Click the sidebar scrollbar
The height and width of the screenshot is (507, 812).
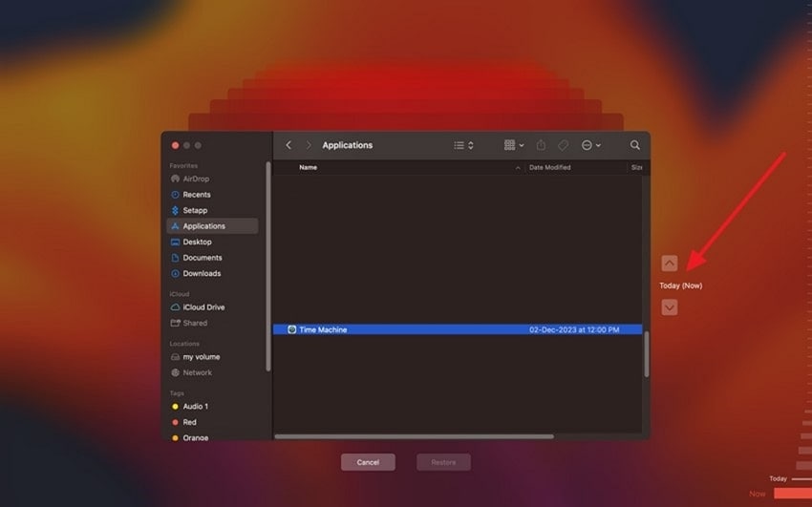267,266
